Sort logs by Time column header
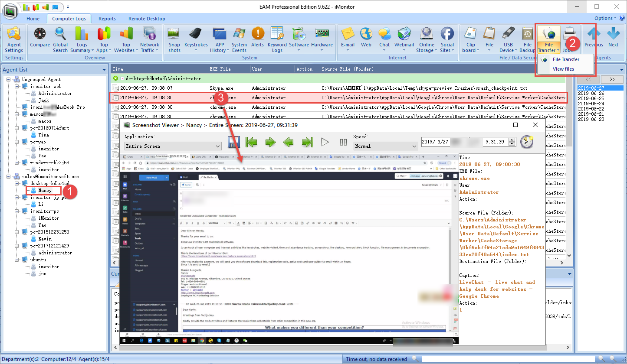This screenshot has width=627, height=364. click(159, 69)
